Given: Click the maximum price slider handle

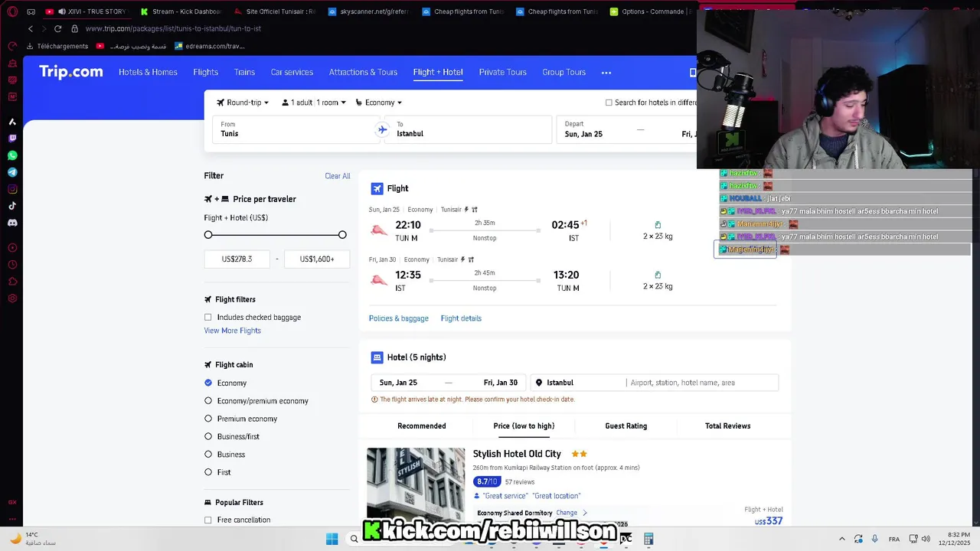Looking at the screenshot, I should [x=342, y=235].
